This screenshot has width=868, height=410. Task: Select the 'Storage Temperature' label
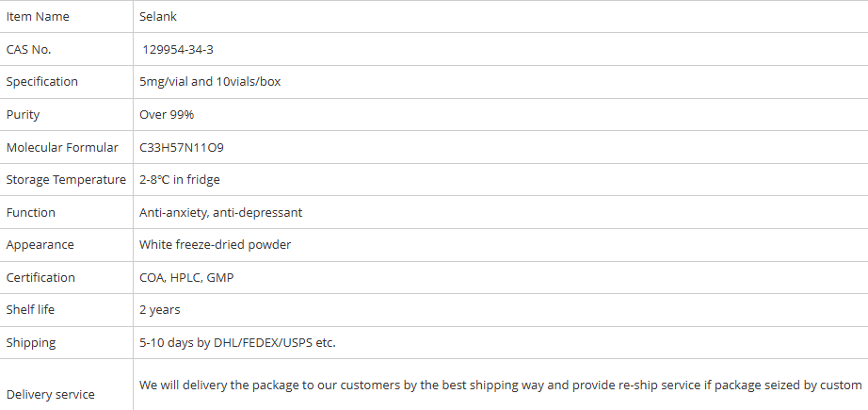coord(66,180)
